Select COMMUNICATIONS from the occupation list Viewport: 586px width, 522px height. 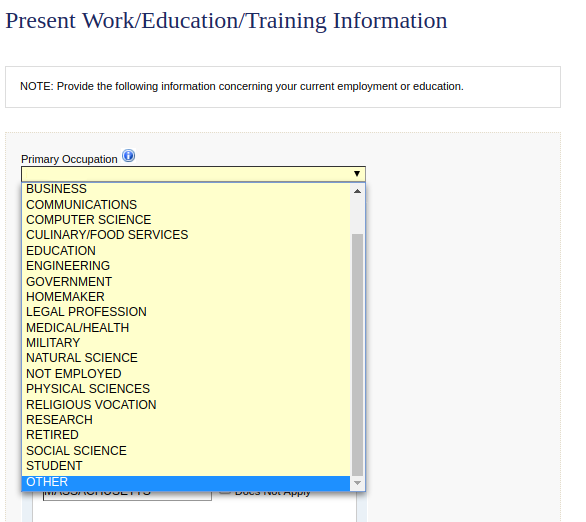[x=186, y=204]
